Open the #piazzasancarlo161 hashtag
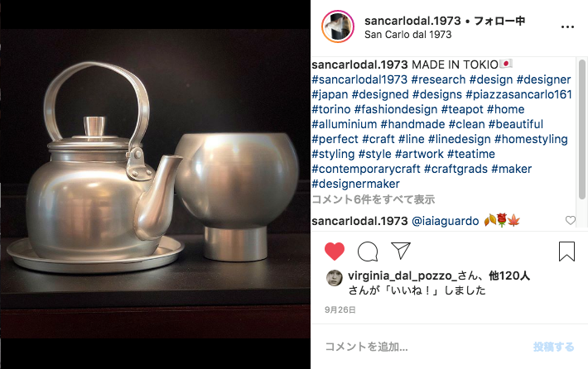588x369 pixels. (518, 94)
